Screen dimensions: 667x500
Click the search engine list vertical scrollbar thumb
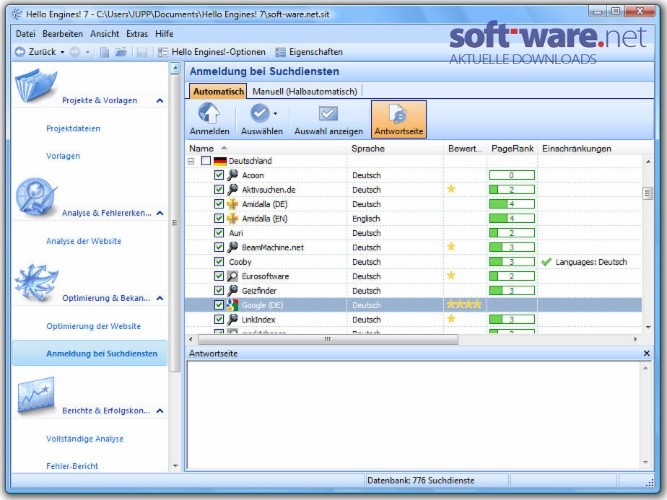[x=647, y=193]
